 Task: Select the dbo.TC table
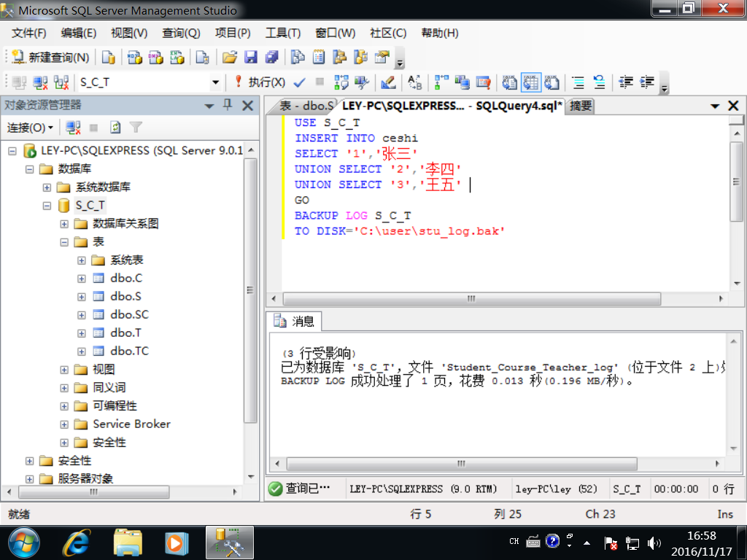[x=129, y=351]
